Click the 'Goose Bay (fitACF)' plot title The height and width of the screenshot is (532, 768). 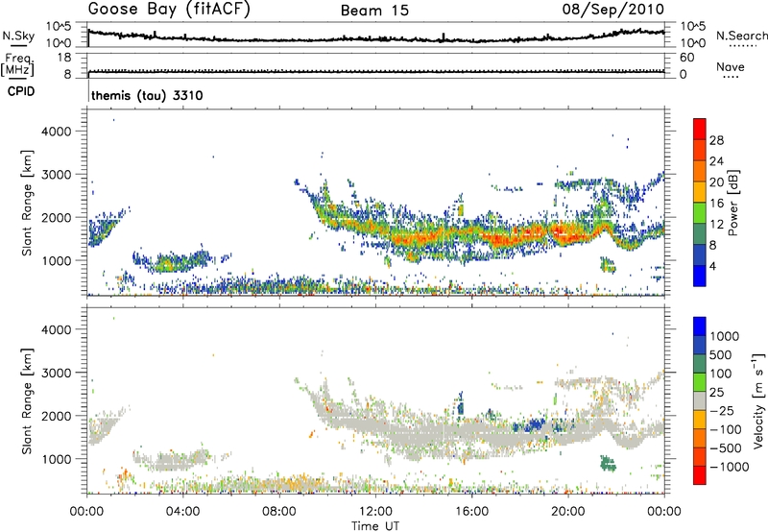coord(169,10)
